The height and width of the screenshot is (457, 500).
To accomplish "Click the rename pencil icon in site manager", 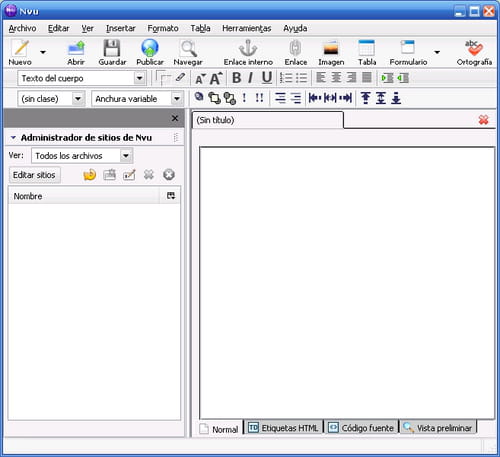I will point(129,175).
